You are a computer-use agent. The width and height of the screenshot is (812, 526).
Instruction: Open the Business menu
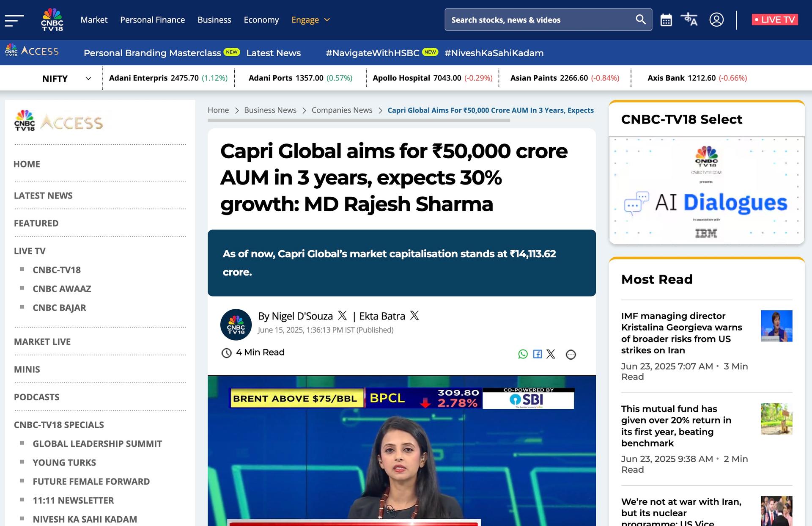point(214,20)
